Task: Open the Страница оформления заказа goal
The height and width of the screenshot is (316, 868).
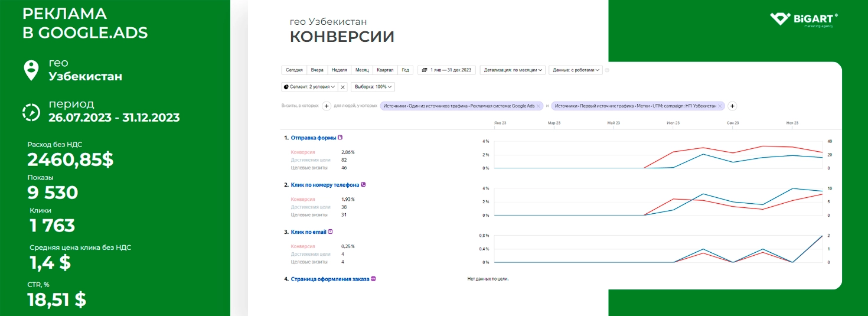Action: pyautogui.click(x=330, y=279)
